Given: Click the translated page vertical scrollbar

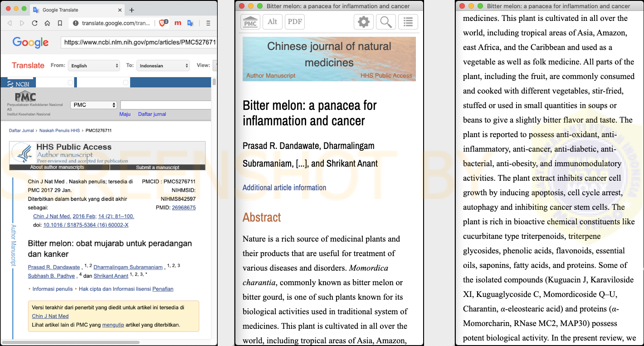Looking at the screenshot, I should tap(214, 83).
